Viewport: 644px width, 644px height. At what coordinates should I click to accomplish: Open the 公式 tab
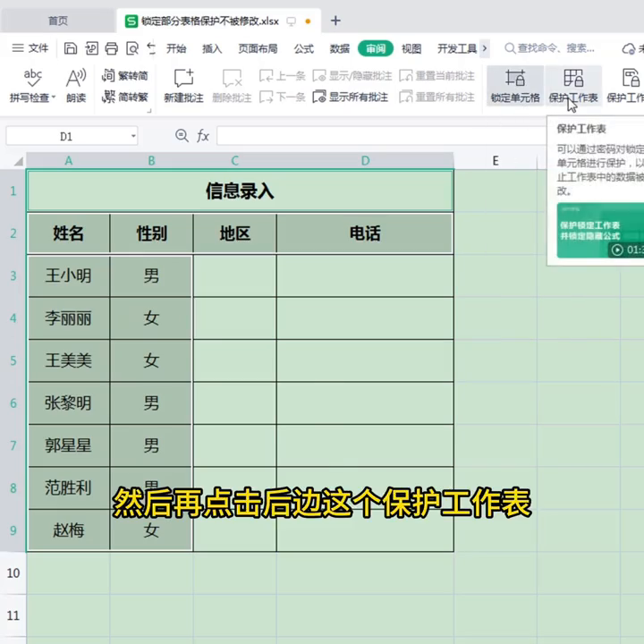[x=304, y=49]
